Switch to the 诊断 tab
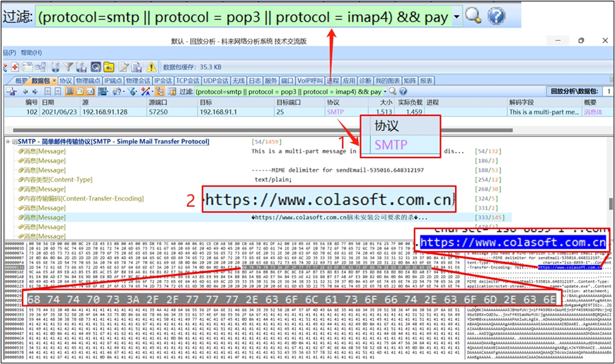615x364 pixels. [365, 81]
